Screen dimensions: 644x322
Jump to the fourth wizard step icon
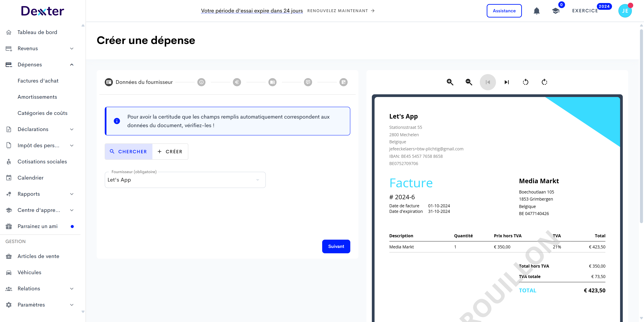tap(272, 82)
